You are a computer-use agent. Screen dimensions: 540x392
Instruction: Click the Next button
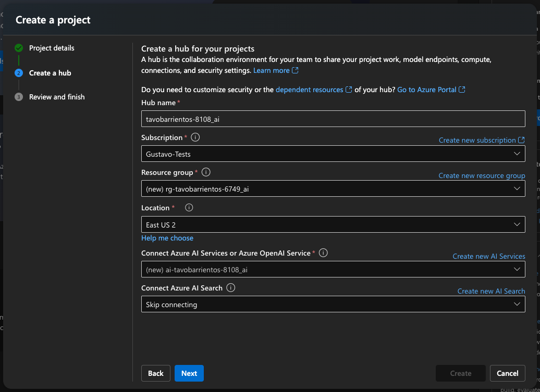coord(189,373)
